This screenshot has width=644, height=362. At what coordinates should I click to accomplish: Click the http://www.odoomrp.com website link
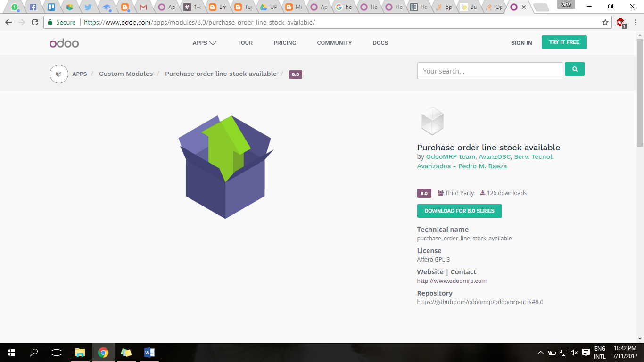point(452,281)
